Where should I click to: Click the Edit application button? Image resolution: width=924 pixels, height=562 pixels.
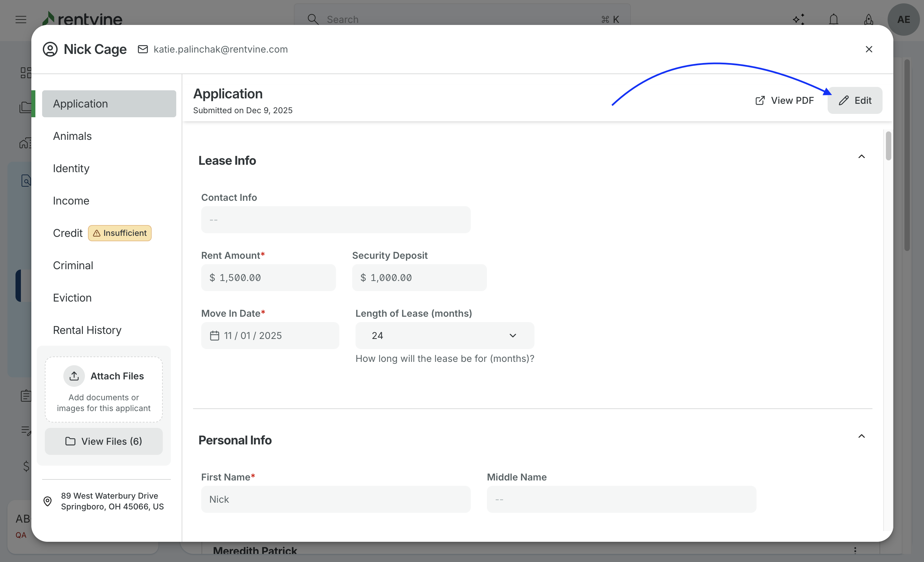855,100
